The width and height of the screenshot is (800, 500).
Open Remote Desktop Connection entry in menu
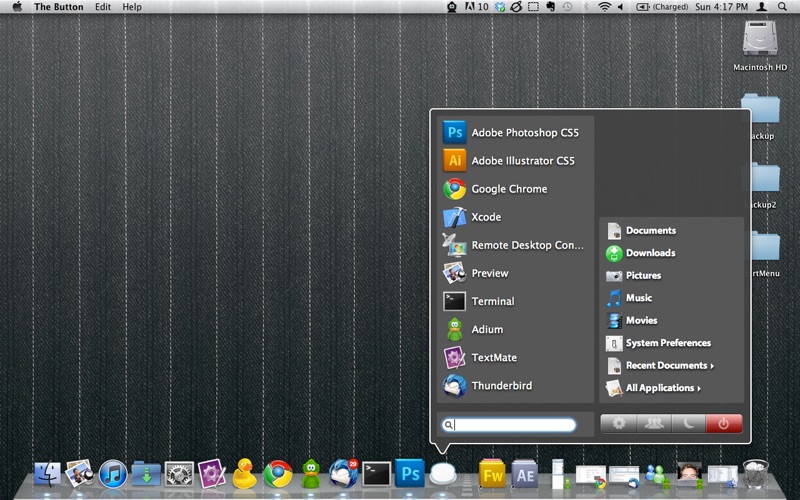515,245
